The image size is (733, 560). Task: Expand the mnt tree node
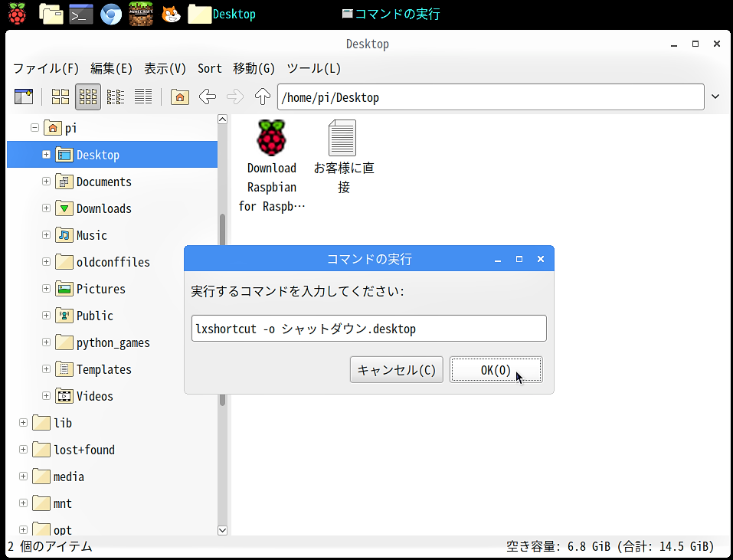(24, 503)
